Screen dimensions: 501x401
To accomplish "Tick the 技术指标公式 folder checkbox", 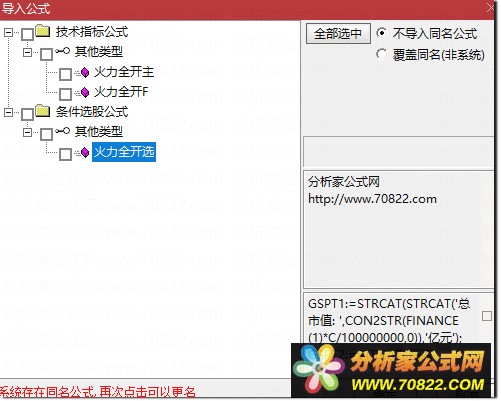I will click(27, 34).
